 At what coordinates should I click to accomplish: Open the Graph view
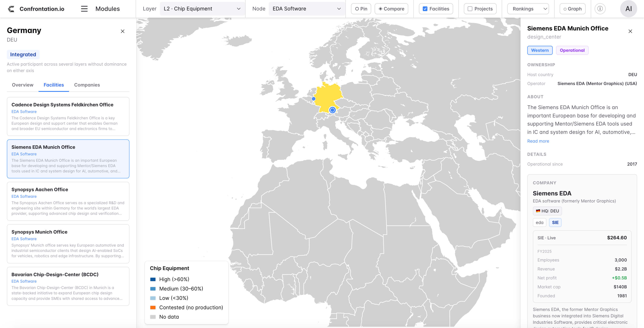coord(572,9)
